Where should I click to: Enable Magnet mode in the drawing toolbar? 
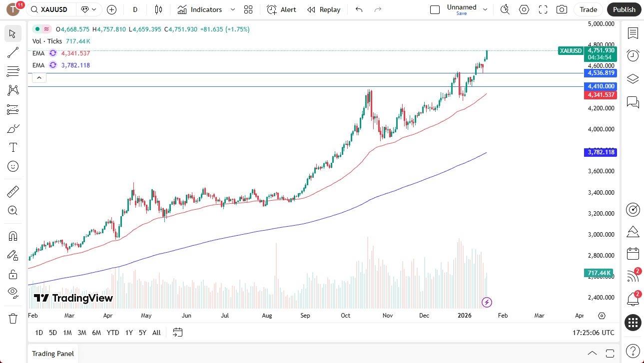[x=13, y=236]
